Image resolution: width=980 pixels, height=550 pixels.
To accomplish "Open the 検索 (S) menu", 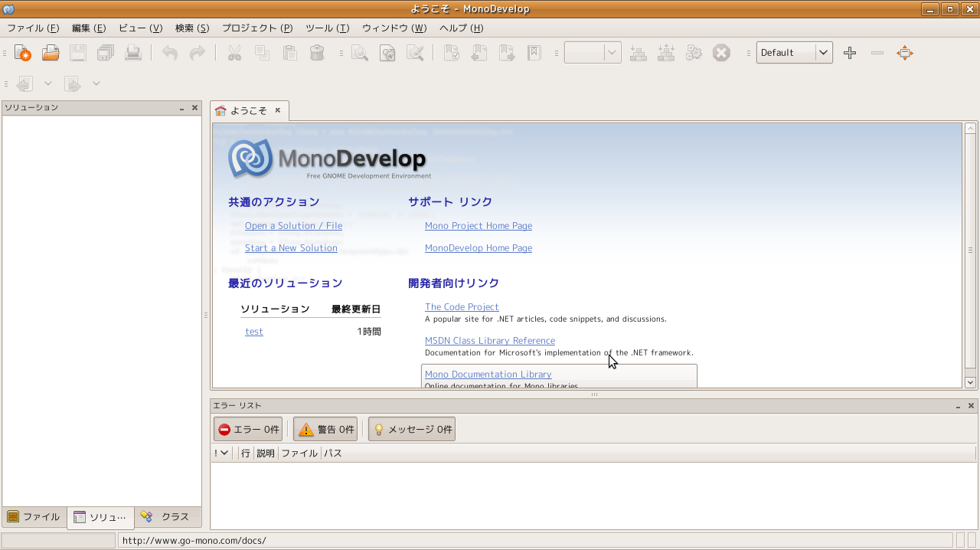I will tap(192, 28).
